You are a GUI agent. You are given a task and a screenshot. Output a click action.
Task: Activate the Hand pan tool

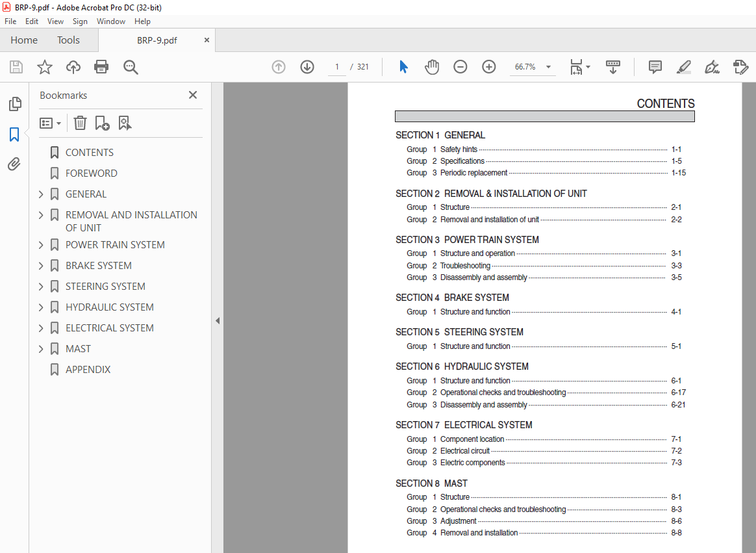(x=432, y=67)
